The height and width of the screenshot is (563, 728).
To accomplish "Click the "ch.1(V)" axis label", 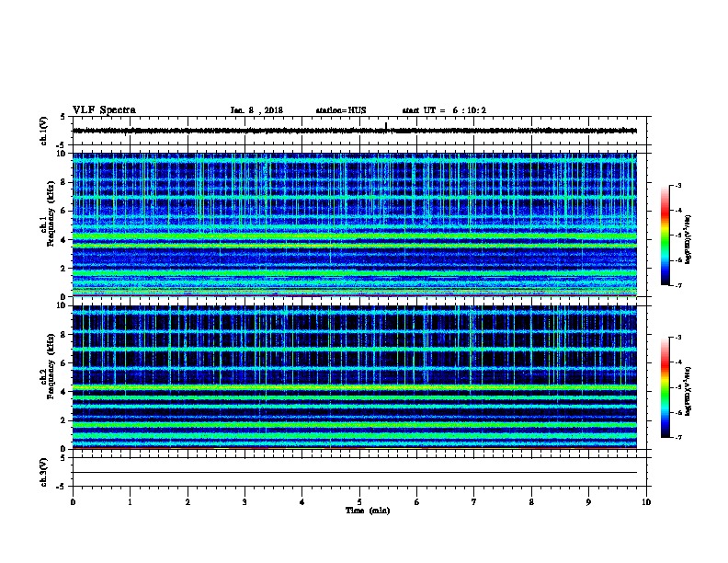I will tap(44, 131).
